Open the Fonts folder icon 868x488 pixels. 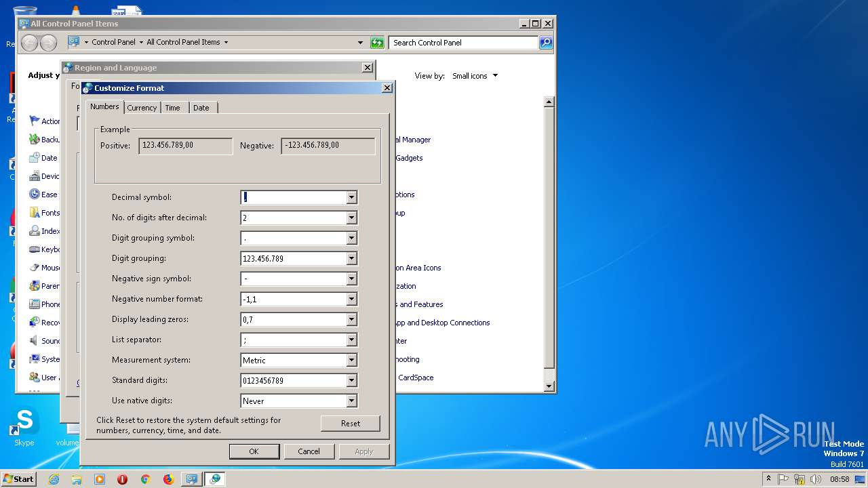pyautogui.click(x=35, y=212)
